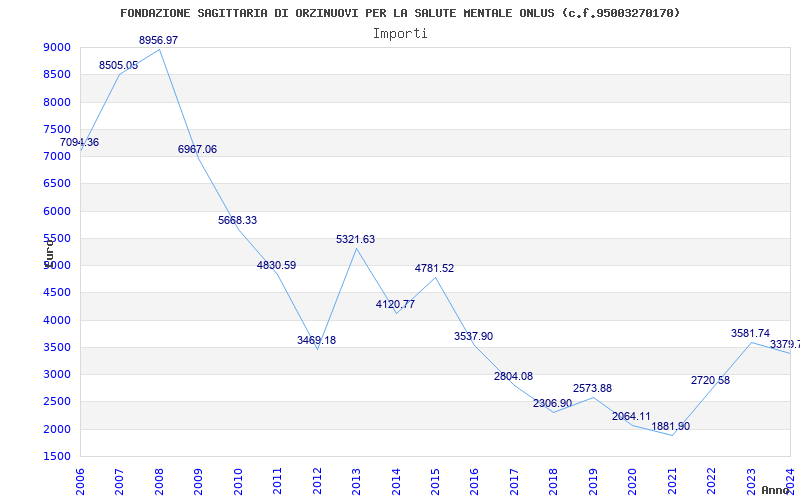Click the 2804.08 data label
This screenshot has height=500, width=800.
(x=513, y=376)
